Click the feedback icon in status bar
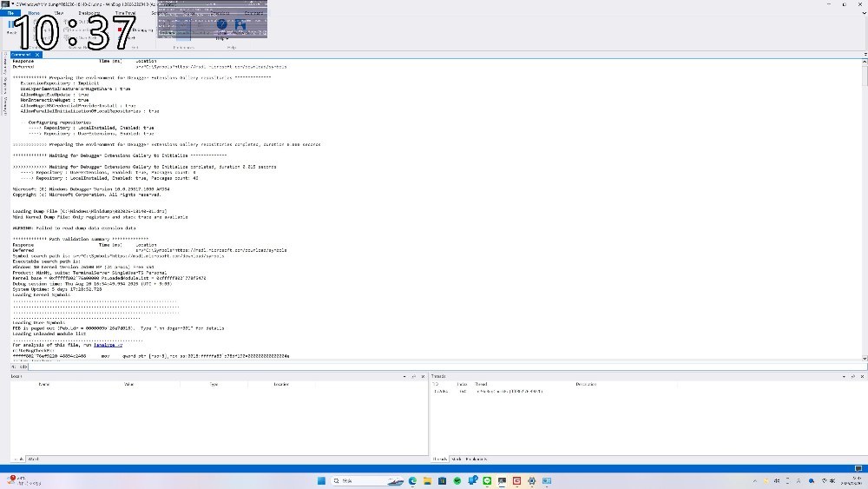This screenshot has width=868, height=489. coord(858,468)
